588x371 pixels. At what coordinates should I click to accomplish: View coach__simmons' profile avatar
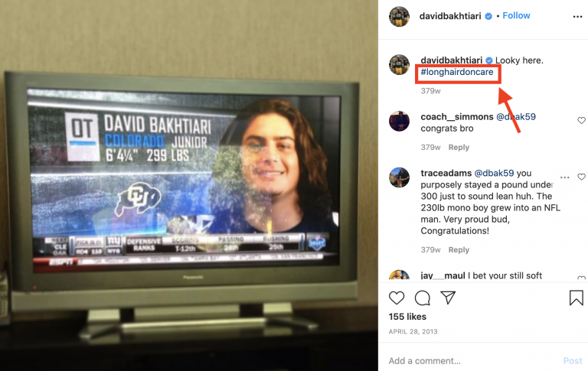point(399,121)
